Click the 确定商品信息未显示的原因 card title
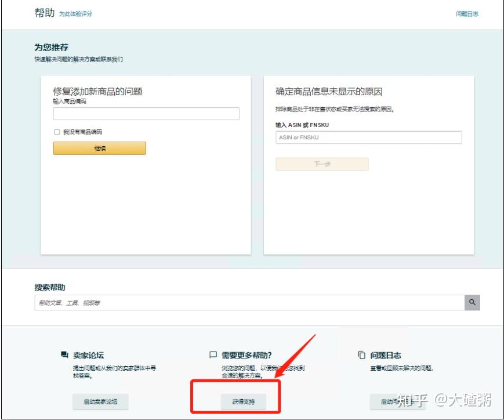This screenshot has width=504, height=420. point(329,92)
